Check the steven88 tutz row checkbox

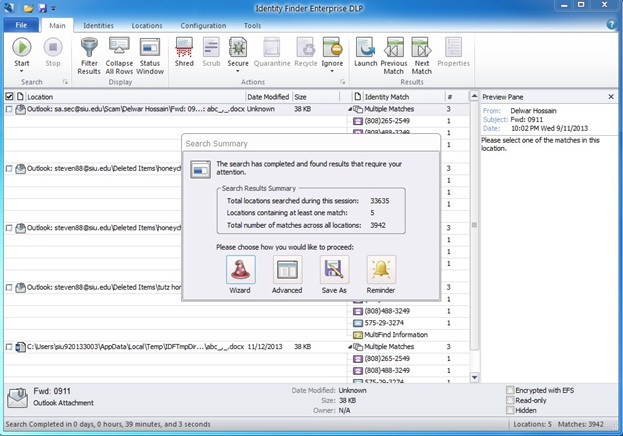point(9,287)
